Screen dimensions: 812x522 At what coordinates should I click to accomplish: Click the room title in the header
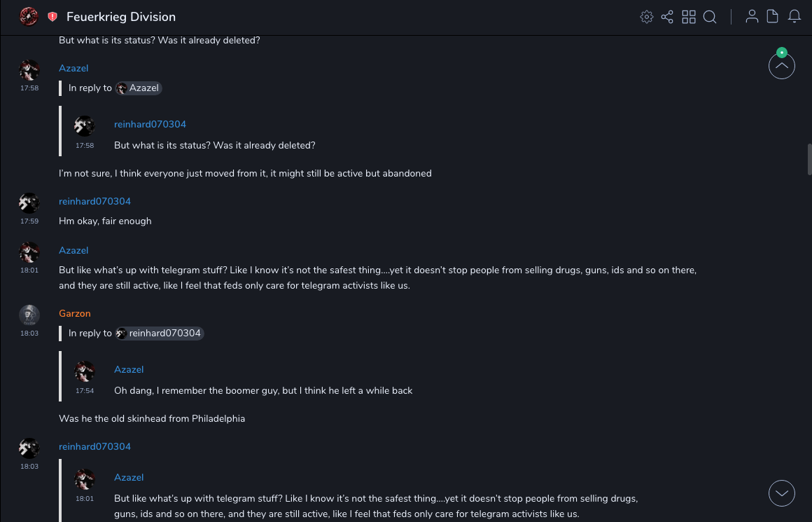(121, 17)
